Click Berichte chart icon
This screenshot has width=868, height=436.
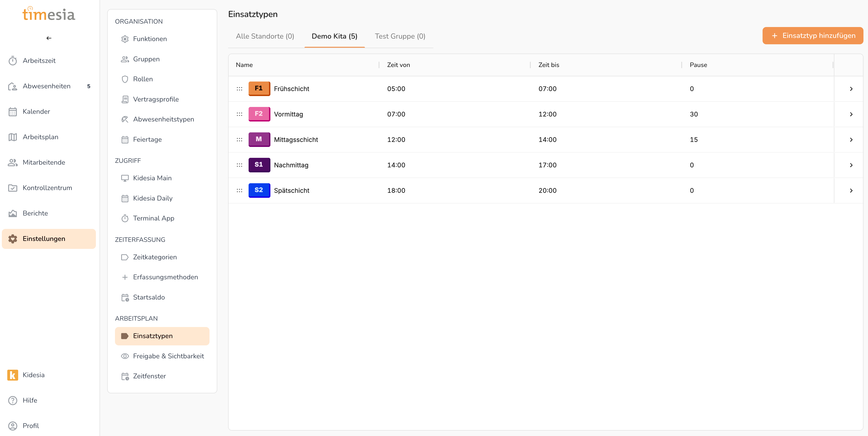click(12, 213)
